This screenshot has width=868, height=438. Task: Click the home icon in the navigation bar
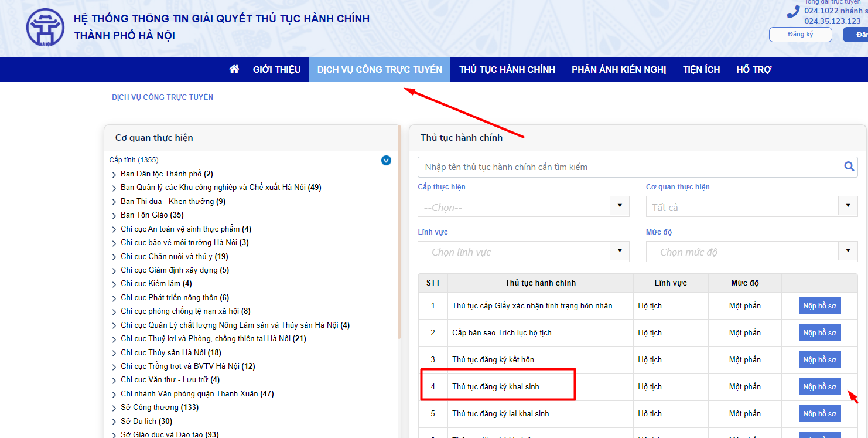pyautogui.click(x=234, y=69)
